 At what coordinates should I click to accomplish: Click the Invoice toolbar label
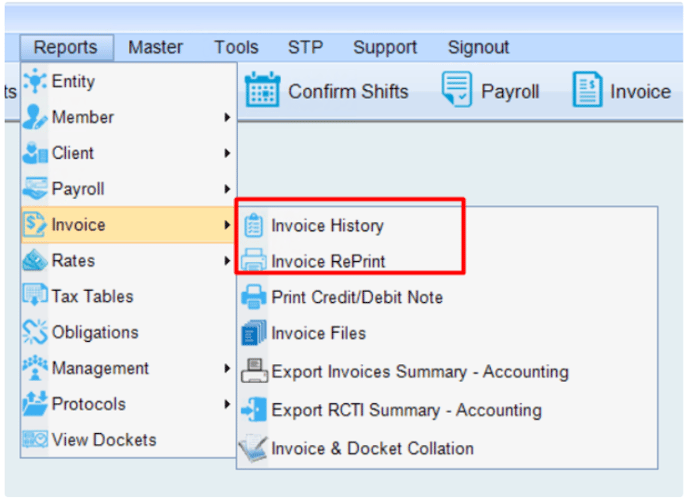640,92
